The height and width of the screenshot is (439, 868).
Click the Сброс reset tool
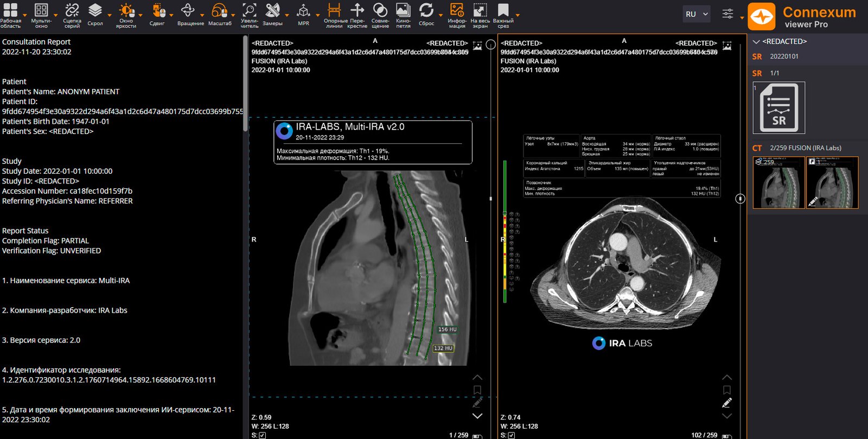pyautogui.click(x=426, y=15)
